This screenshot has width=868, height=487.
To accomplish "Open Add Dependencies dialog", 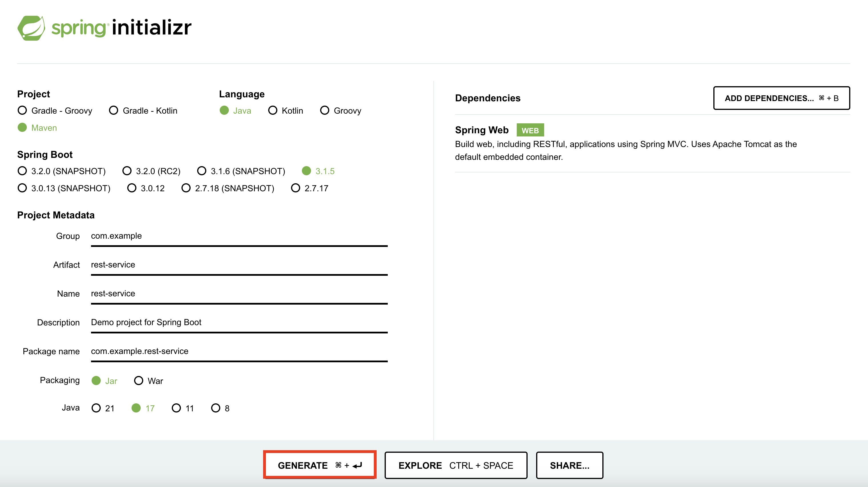I will (x=781, y=98).
